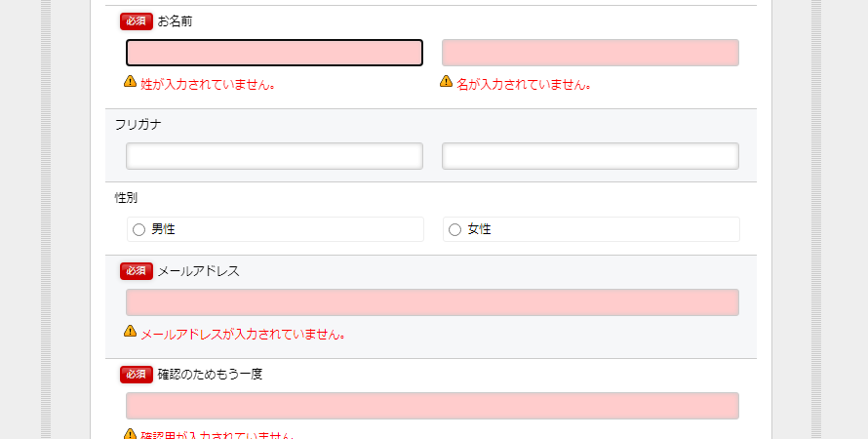
Task: Select the 女性 radio button
Action: [454, 229]
